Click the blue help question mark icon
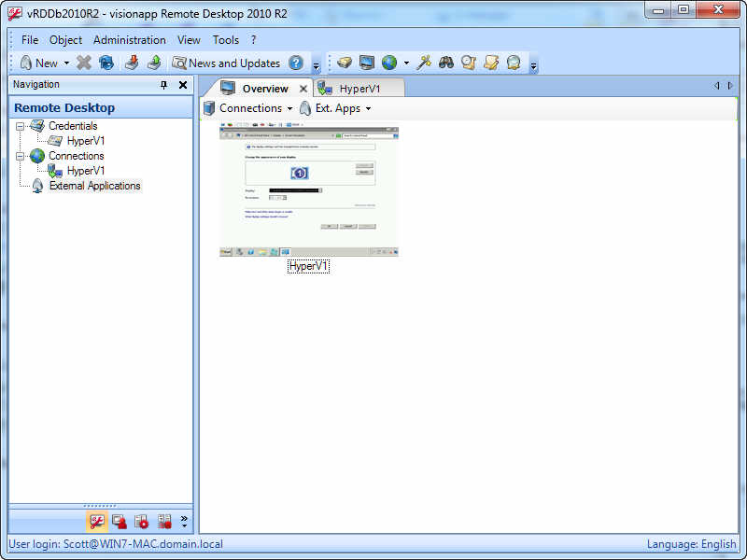The height and width of the screenshot is (560, 747). [x=296, y=63]
